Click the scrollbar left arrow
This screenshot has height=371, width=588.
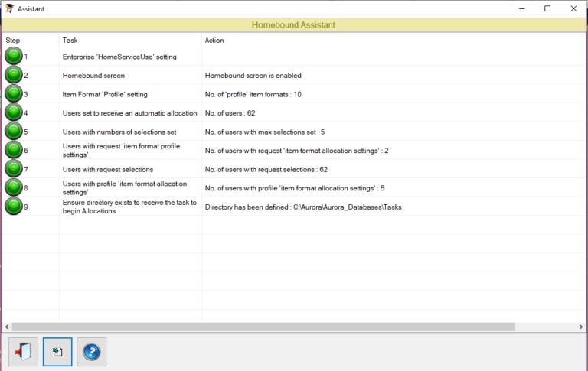click(7, 327)
